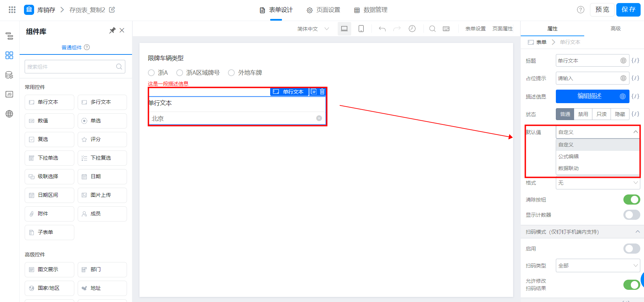Click the 标题 text input
The width and height of the screenshot is (644, 302).
click(592, 61)
